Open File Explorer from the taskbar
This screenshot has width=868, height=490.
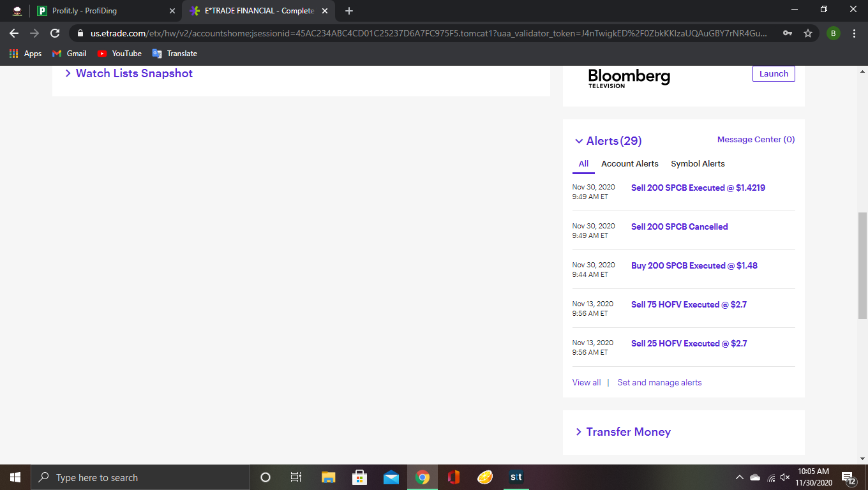(x=328, y=477)
